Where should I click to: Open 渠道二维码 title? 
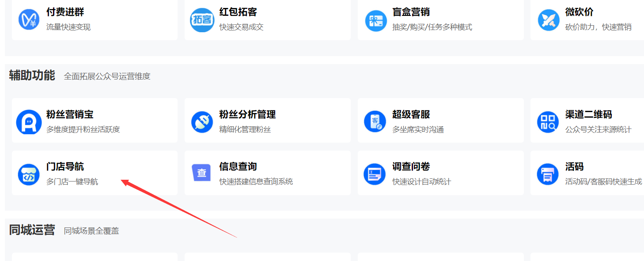click(x=589, y=114)
